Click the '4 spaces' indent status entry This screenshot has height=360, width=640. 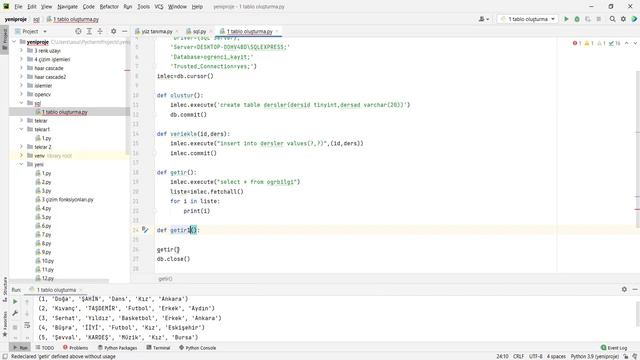[x=556, y=356]
